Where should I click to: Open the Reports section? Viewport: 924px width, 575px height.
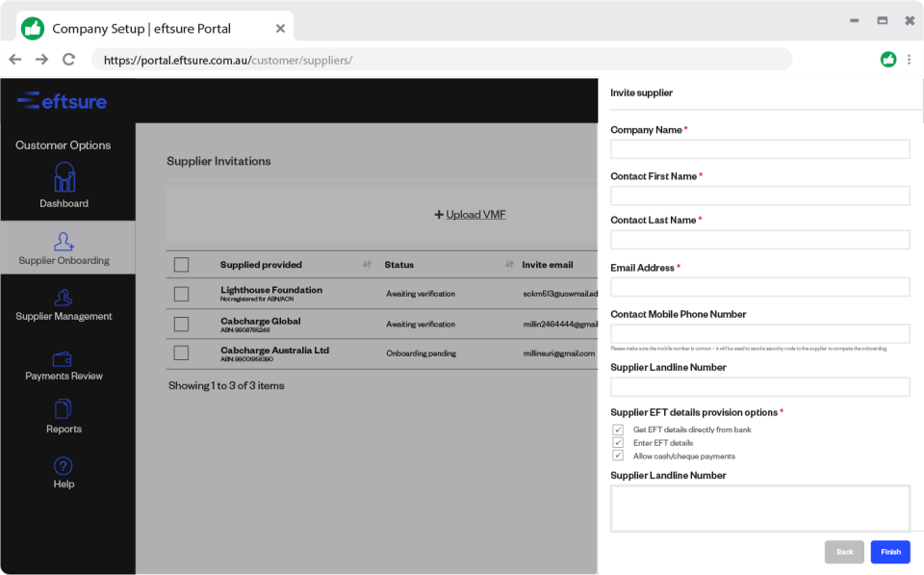coord(64,416)
